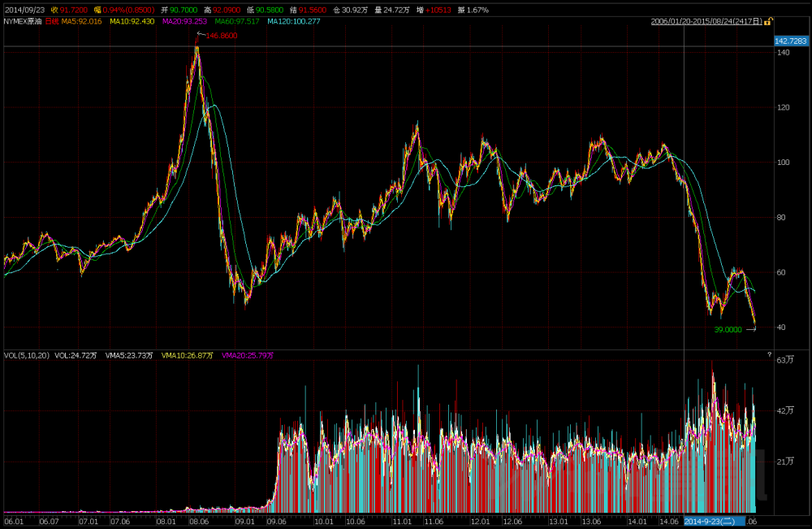Click the VMA20 volume average label

[248, 355]
